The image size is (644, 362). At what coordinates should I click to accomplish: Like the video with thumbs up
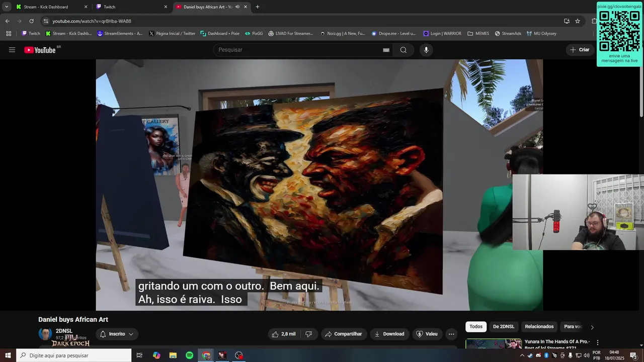pos(284,334)
